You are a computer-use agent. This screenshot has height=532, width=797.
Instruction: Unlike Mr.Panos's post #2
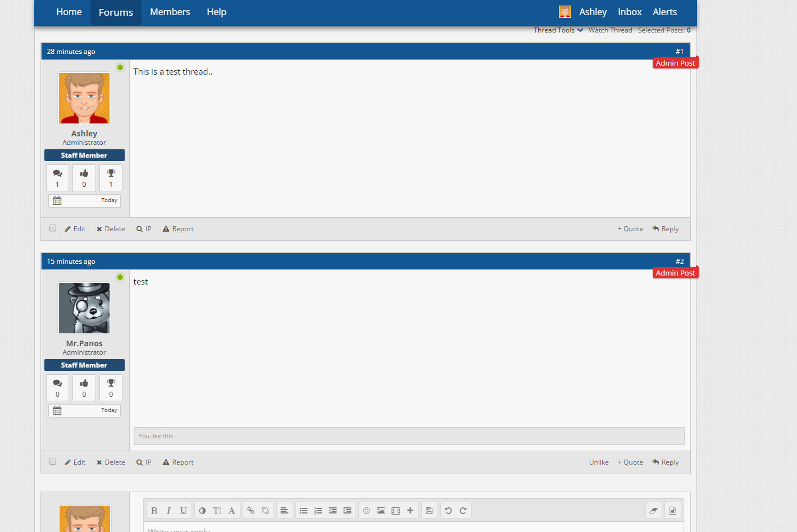(599, 462)
